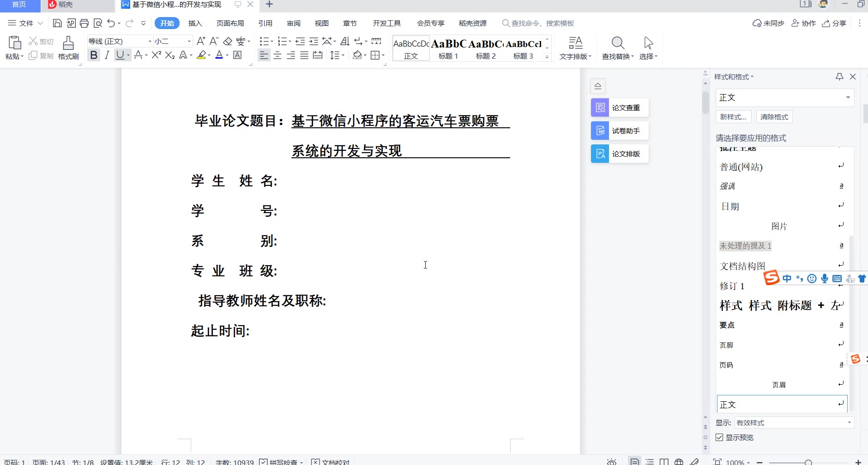Toggle left alignment button
868x465 pixels.
coord(264,55)
